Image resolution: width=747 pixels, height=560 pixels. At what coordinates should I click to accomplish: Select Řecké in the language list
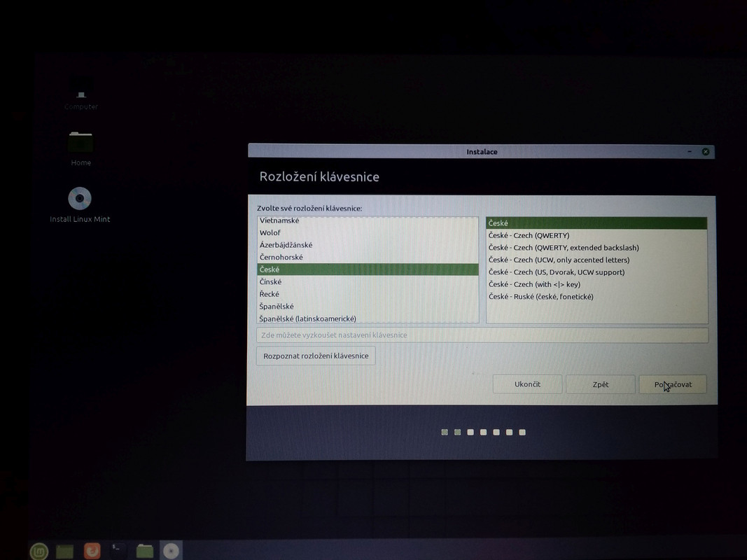[x=368, y=294]
